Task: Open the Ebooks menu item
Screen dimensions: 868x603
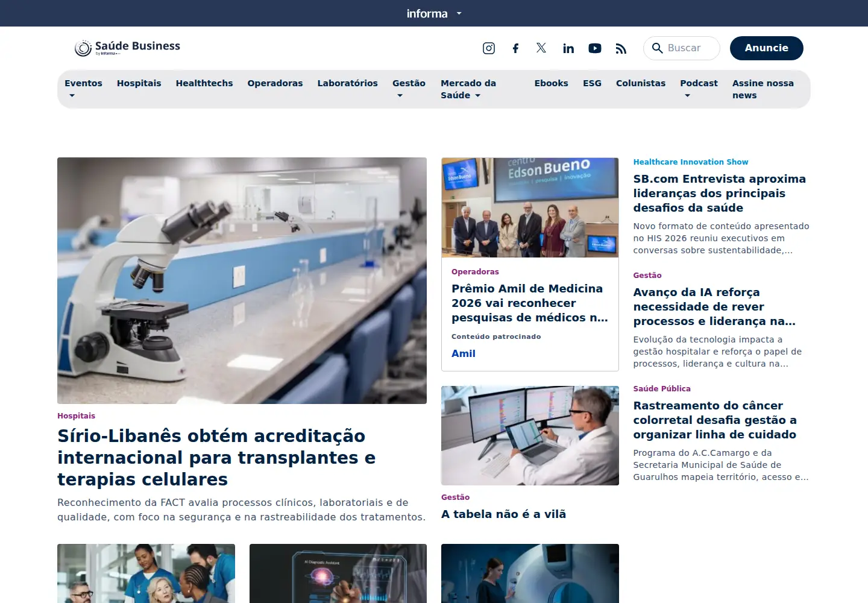Action: click(551, 83)
